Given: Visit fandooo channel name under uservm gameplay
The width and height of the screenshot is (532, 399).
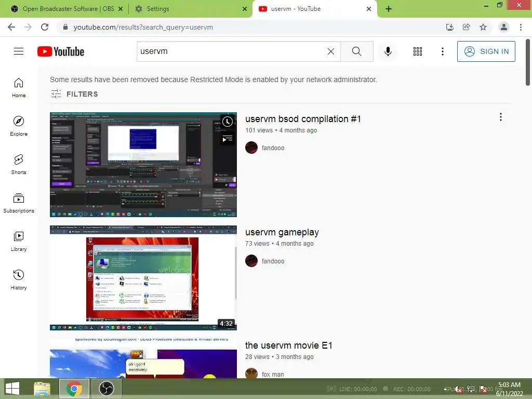Looking at the screenshot, I should pos(273,261).
